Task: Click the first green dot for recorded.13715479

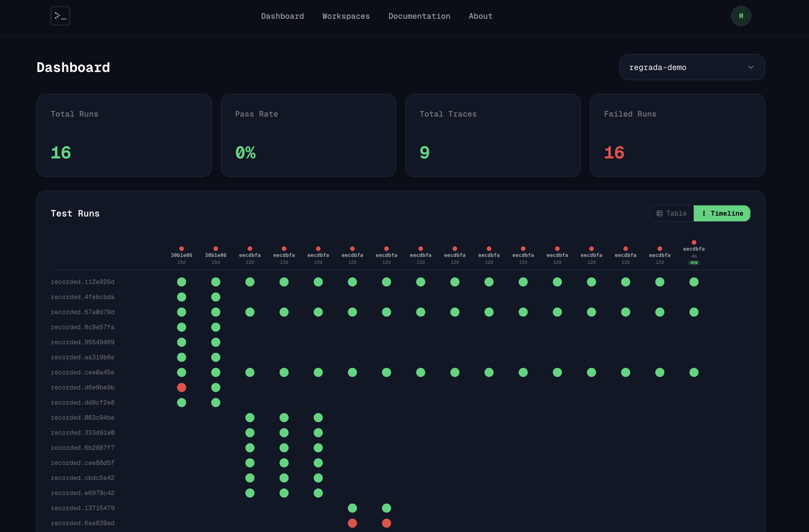Action: click(x=352, y=508)
